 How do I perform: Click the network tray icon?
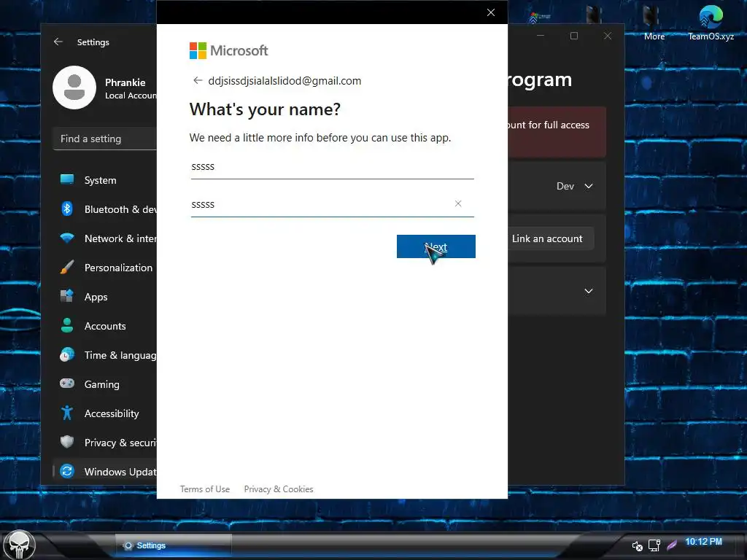654,545
